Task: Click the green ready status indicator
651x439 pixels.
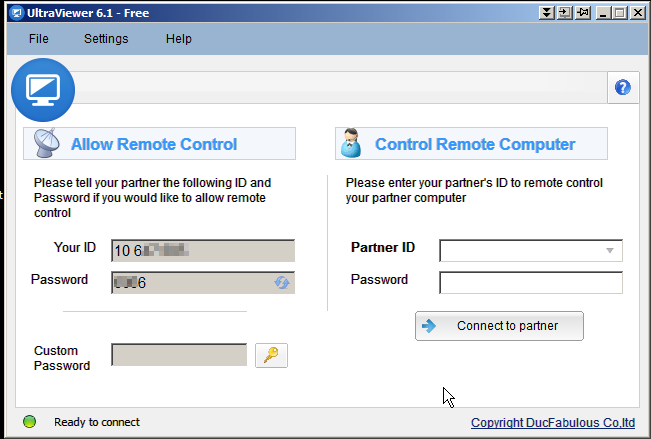Action: click(x=30, y=422)
